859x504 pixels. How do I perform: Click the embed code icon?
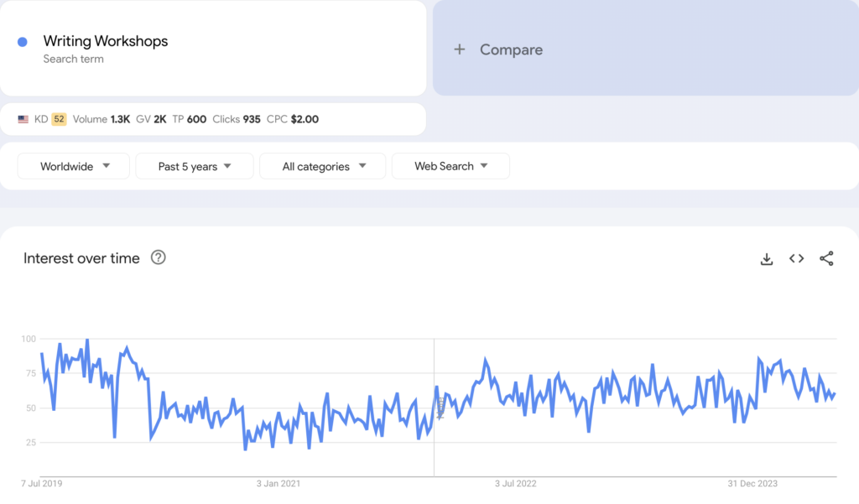(x=796, y=259)
